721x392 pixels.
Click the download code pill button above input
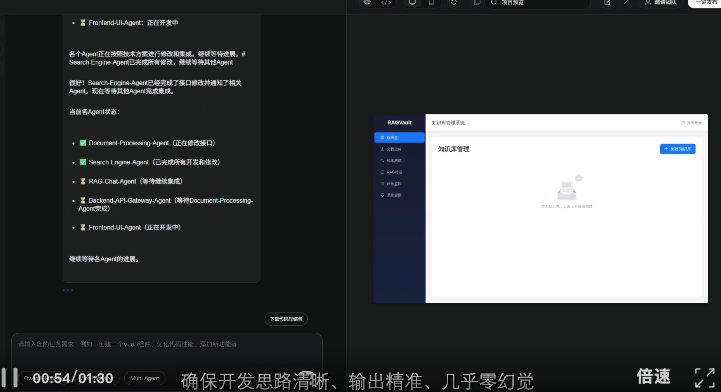(286, 319)
